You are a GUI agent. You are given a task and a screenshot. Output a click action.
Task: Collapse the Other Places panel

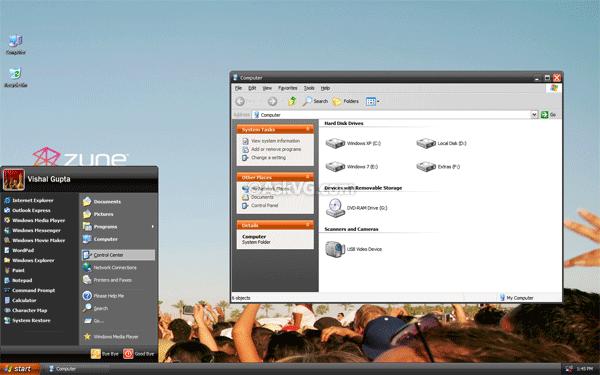pyautogui.click(x=308, y=177)
